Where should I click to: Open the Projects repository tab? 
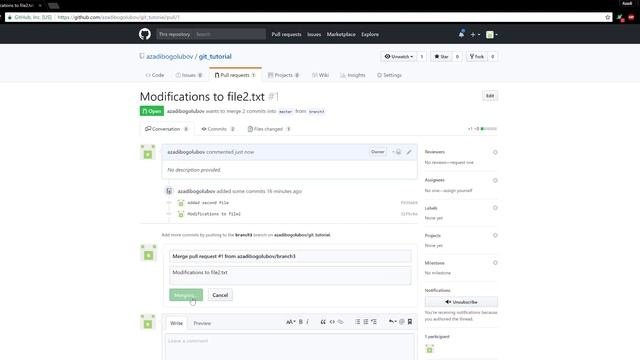coord(283,75)
